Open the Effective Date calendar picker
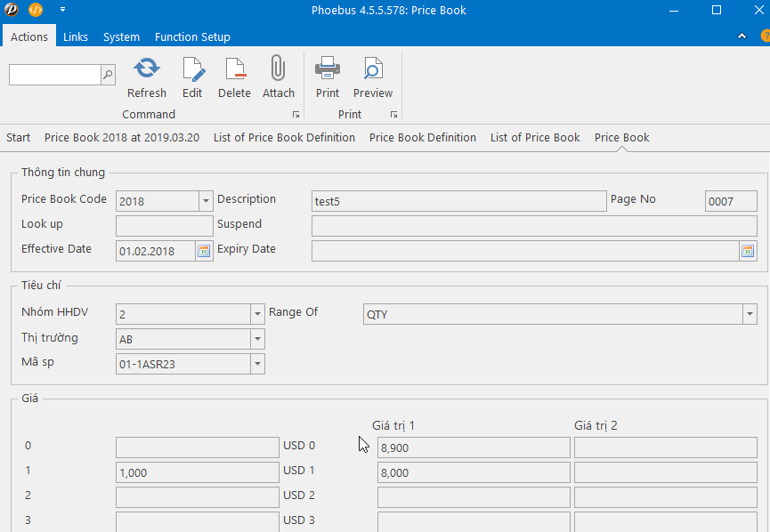The image size is (770, 532). click(x=204, y=251)
